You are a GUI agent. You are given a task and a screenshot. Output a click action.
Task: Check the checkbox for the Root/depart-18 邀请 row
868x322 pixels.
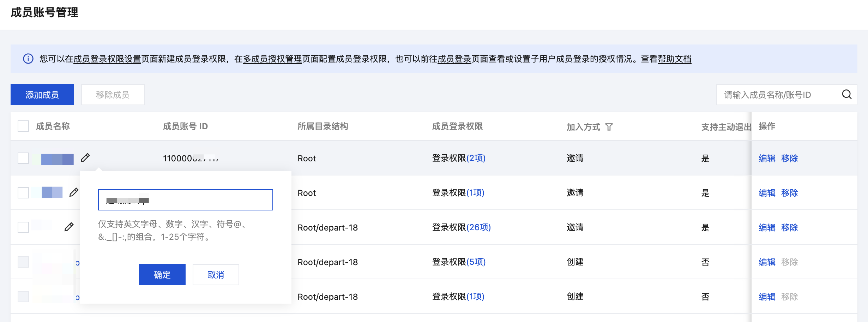(23, 227)
